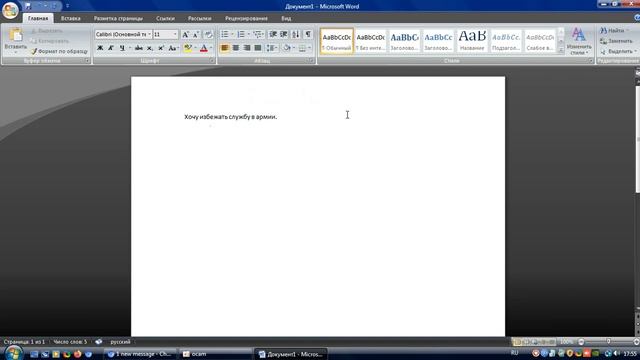The image size is (640, 360).
Task: Click the spelling check status icon
Action: pos(99,342)
